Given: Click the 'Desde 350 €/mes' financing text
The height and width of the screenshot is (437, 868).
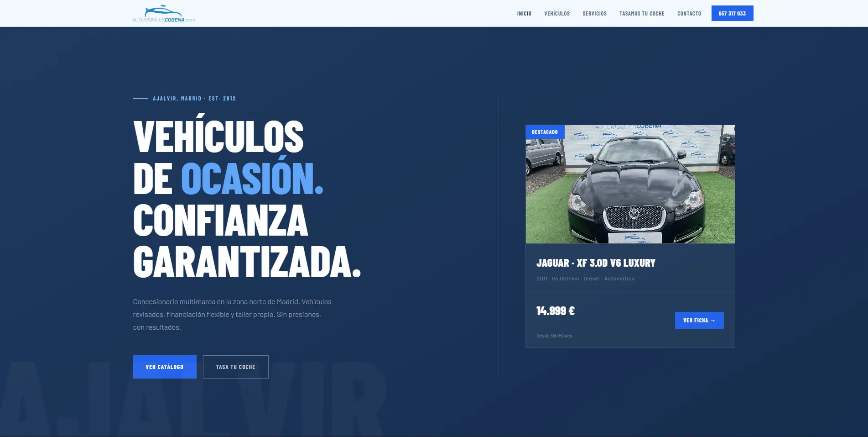Looking at the screenshot, I should tap(554, 336).
